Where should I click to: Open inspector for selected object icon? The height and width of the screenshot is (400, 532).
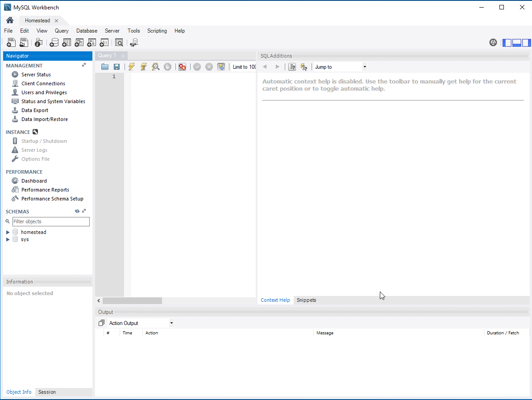[39, 42]
